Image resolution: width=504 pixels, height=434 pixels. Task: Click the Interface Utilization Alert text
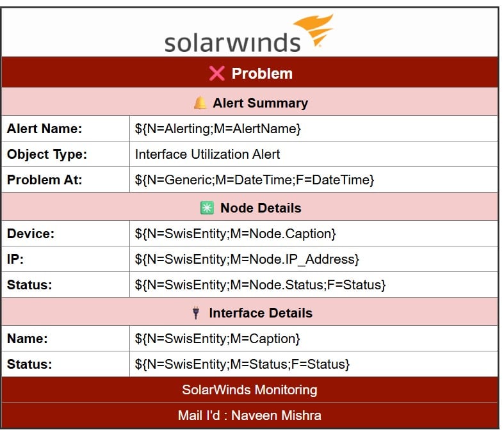pos(207,154)
